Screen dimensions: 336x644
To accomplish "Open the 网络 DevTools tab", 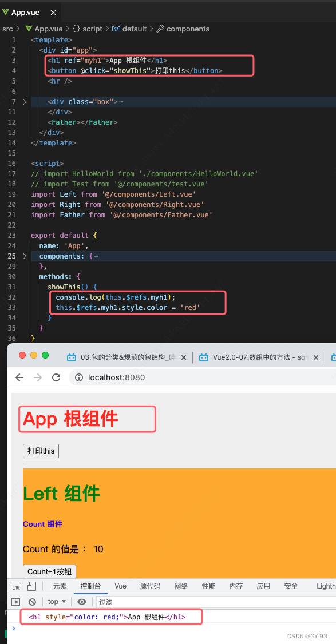I will 181,586.
